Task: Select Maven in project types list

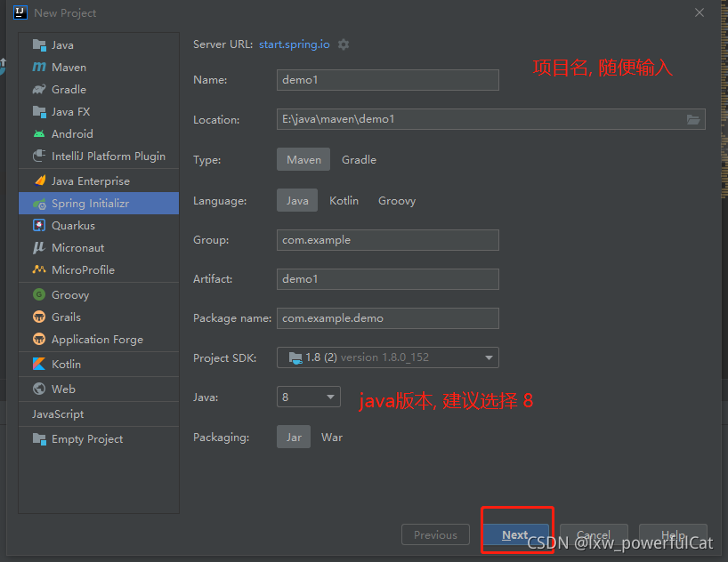Action: point(99,68)
